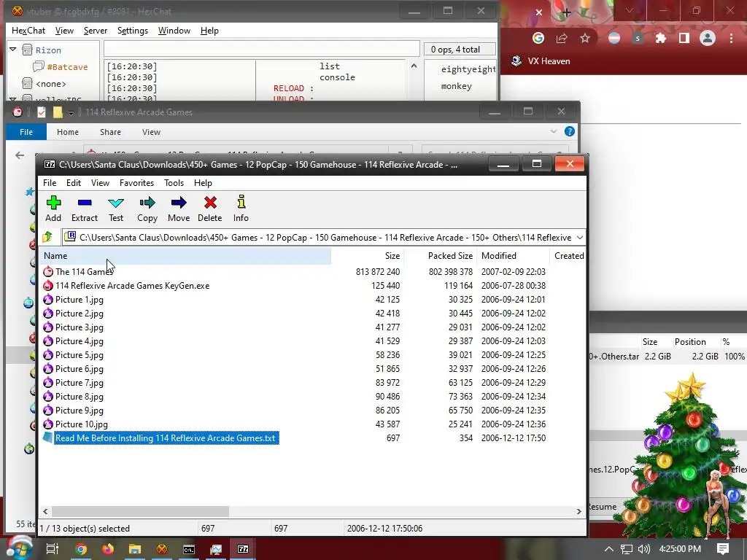This screenshot has width=747, height=560.
Task: Open 7-Zip Help menu
Action: (203, 183)
